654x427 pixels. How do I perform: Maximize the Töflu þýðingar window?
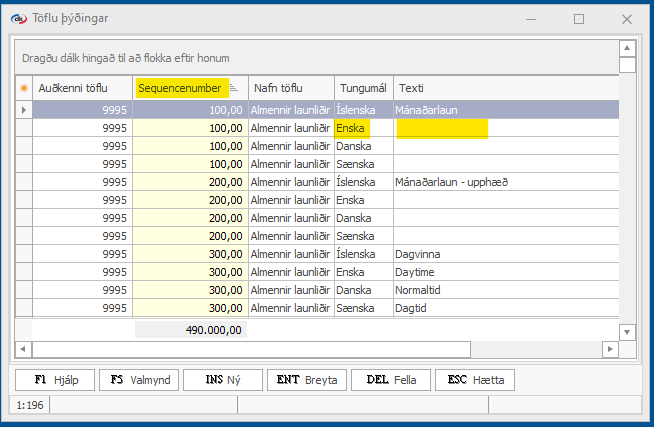pos(579,19)
